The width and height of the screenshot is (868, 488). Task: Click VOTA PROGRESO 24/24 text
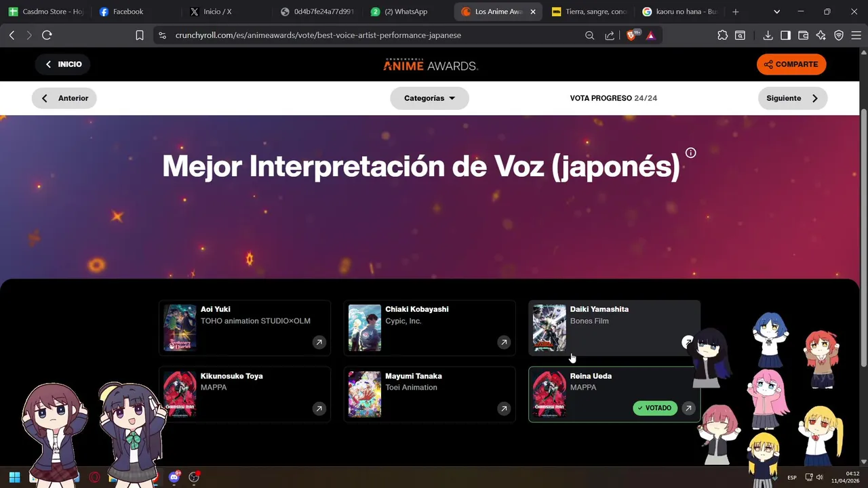[614, 98]
